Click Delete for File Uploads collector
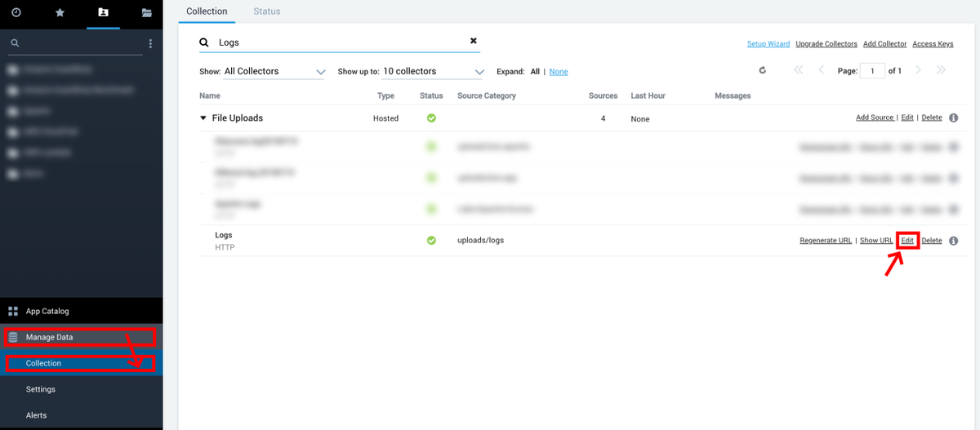Screen dimensions: 980x430 pos(932,118)
